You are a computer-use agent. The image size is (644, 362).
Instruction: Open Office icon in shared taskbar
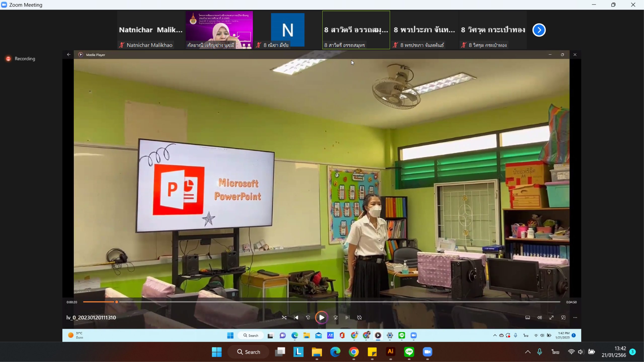pos(342,335)
